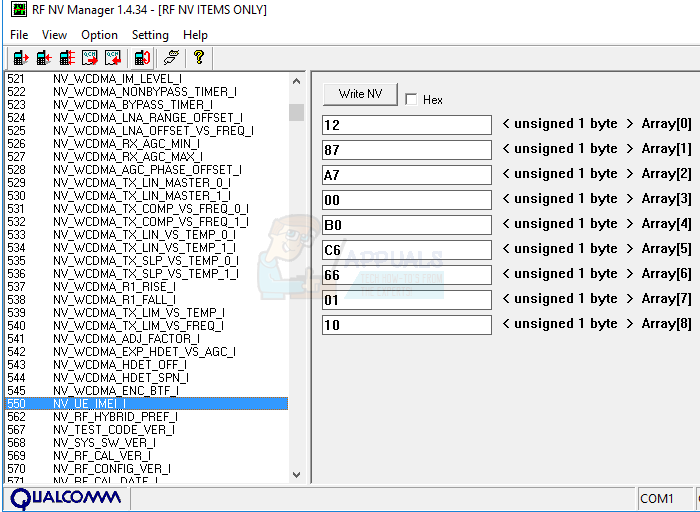The image size is (700, 512).
Task: Select item 544 NV_WCDMA_HDET_SPN_I
Action: coord(146,377)
